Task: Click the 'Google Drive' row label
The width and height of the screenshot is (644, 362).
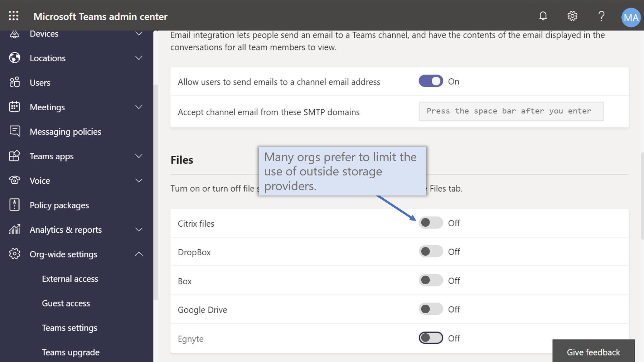Action: coord(202,310)
